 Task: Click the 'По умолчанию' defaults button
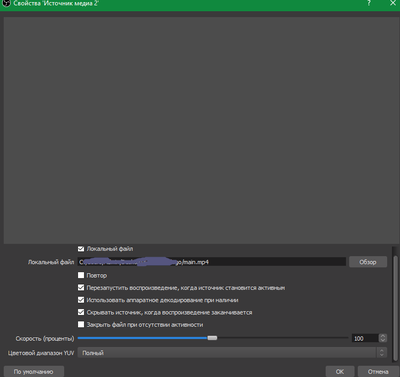point(34,371)
